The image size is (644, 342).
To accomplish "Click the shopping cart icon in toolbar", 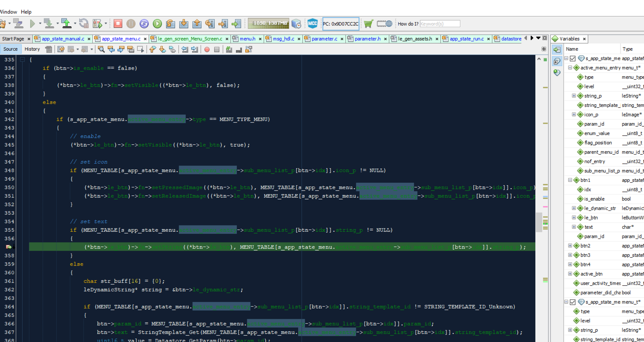I will pyautogui.click(x=368, y=24).
